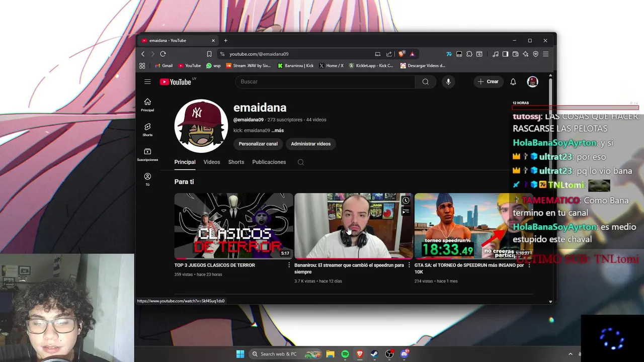Click the page vertical scrollbar
The image size is (644, 362).
coord(550,189)
